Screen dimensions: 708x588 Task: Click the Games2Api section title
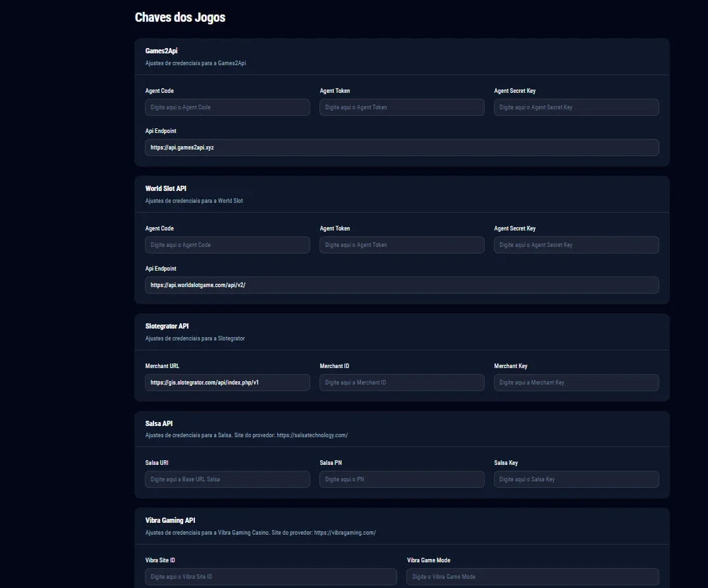point(161,51)
